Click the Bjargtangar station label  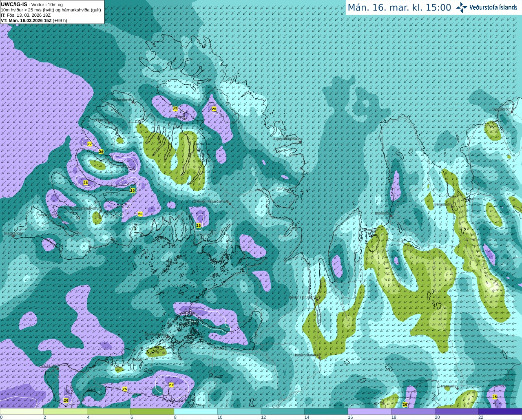pyautogui.click(x=13, y=234)
